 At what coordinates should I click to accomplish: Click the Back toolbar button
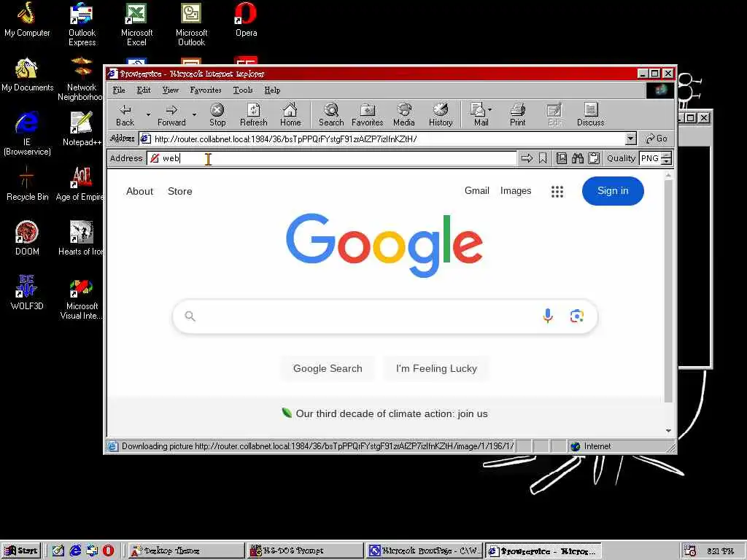pos(125,115)
